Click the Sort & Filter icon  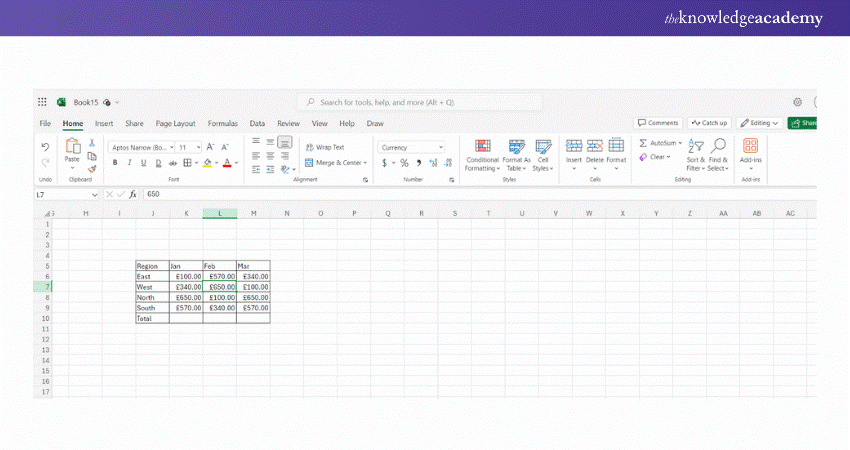[x=696, y=146]
